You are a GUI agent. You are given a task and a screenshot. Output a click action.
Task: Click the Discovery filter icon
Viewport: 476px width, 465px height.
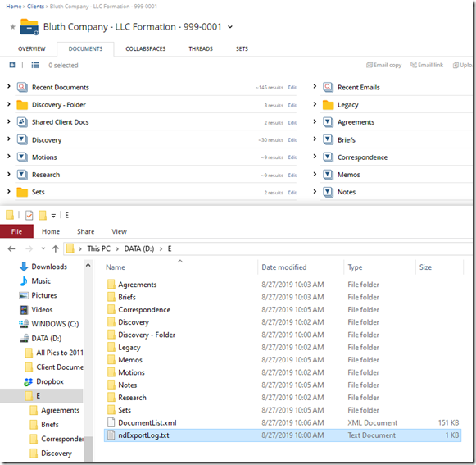22,139
